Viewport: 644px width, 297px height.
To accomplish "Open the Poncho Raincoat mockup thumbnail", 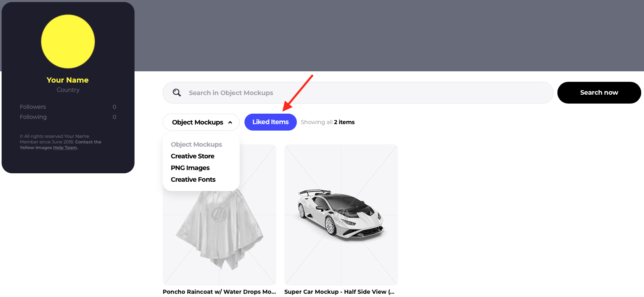I will pyautogui.click(x=219, y=215).
